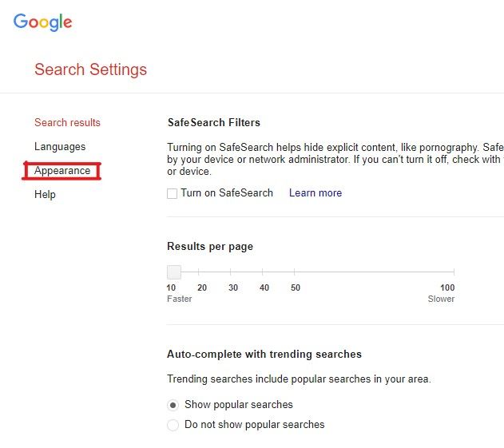Set results per page to 20
504x448 pixels.
pyautogui.click(x=199, y=272)
